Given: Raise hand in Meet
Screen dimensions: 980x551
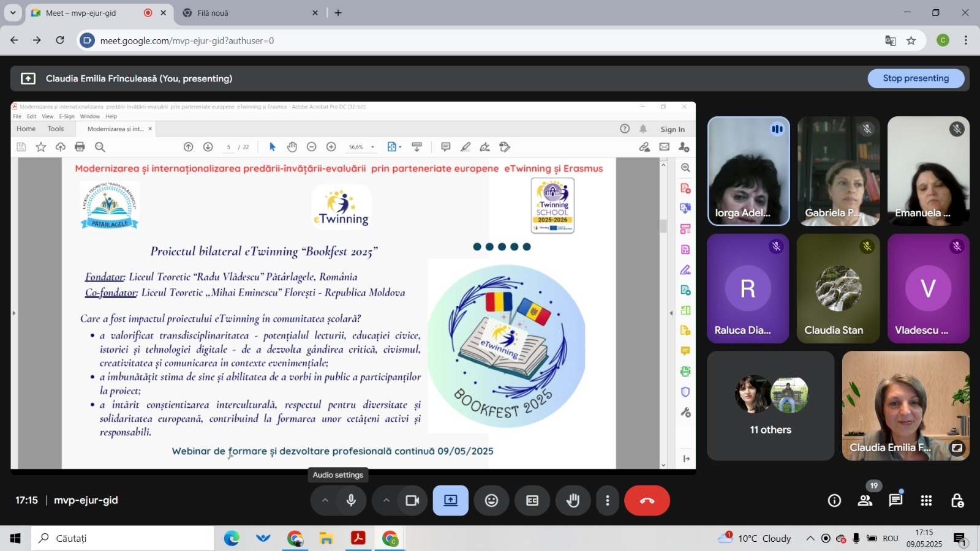Looking at the screenshot, I should click(x=573, y=501).
